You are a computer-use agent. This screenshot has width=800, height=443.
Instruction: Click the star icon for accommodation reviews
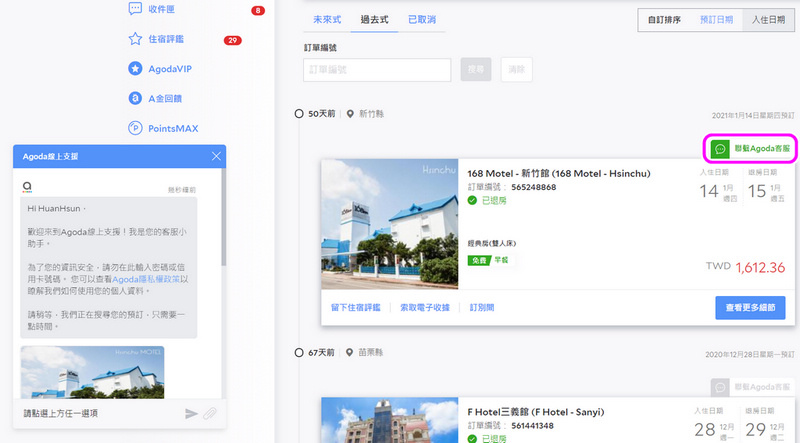coord(135,39)
